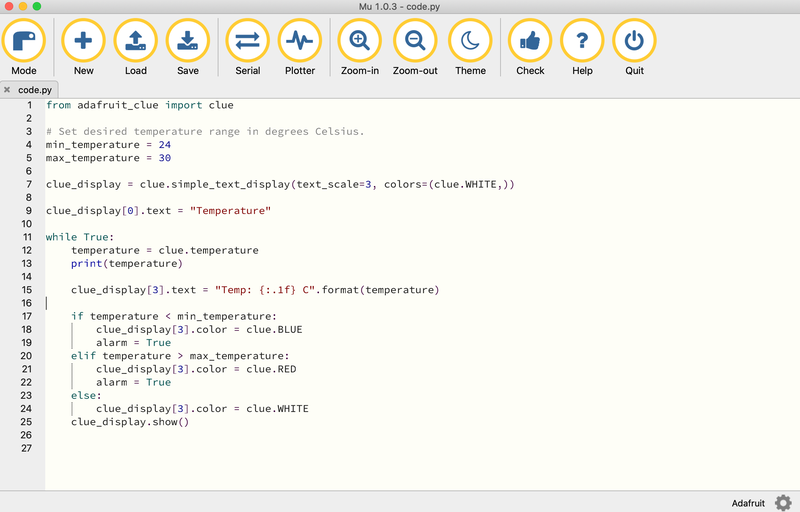Screen dimensions: 800x512
Task: Save the current code.py file
Action: point(187,41)
